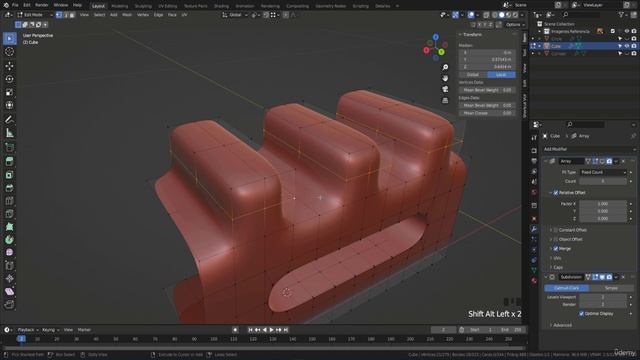640x360 pixels.
Task: Toggle Optimal Display checkbox
Action: coord(581,314)
